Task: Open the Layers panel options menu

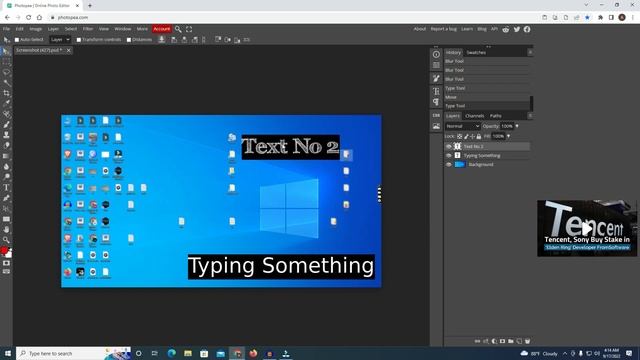Action: (530, 116)
